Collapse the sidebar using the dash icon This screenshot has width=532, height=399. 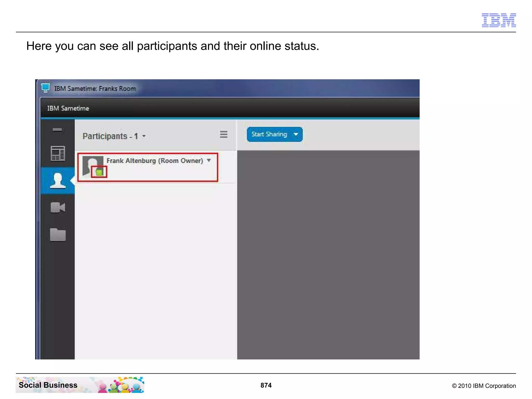(57, 130)
